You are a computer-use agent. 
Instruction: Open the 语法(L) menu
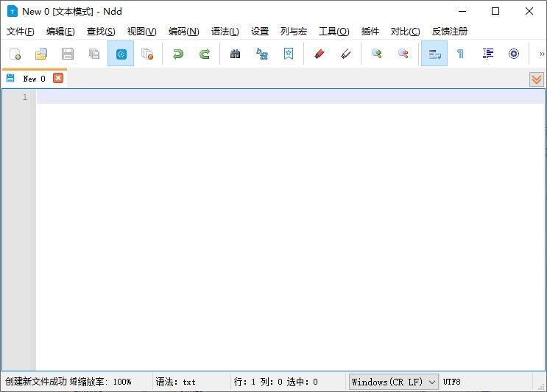click(x=225, y=32)
